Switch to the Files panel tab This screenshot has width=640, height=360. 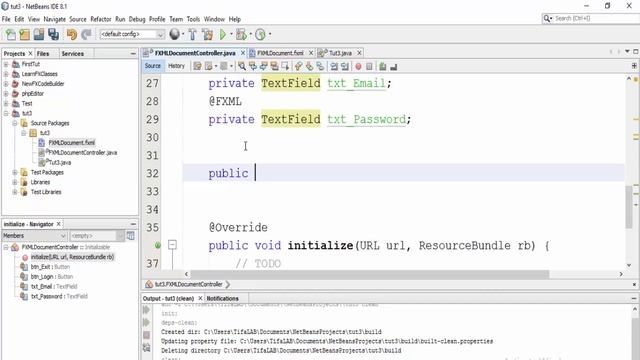coord(43,53)
